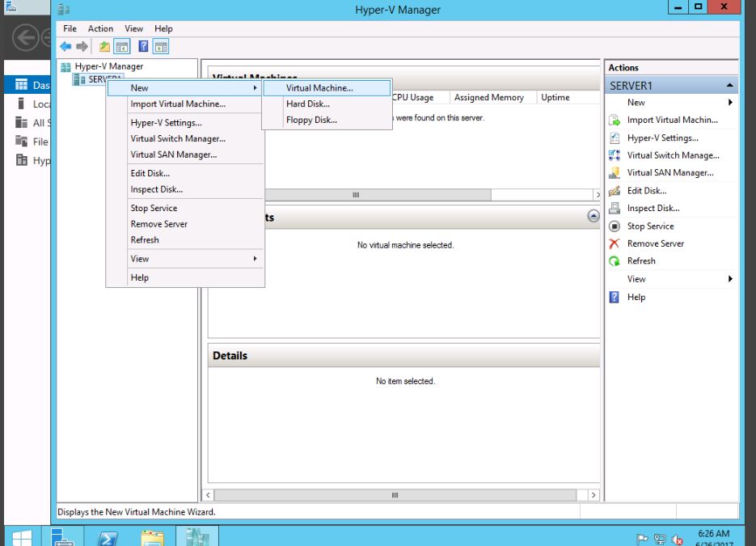Viewport: 756px width, 546px height.
Task: Open the File menu
Action: point(70,28)
